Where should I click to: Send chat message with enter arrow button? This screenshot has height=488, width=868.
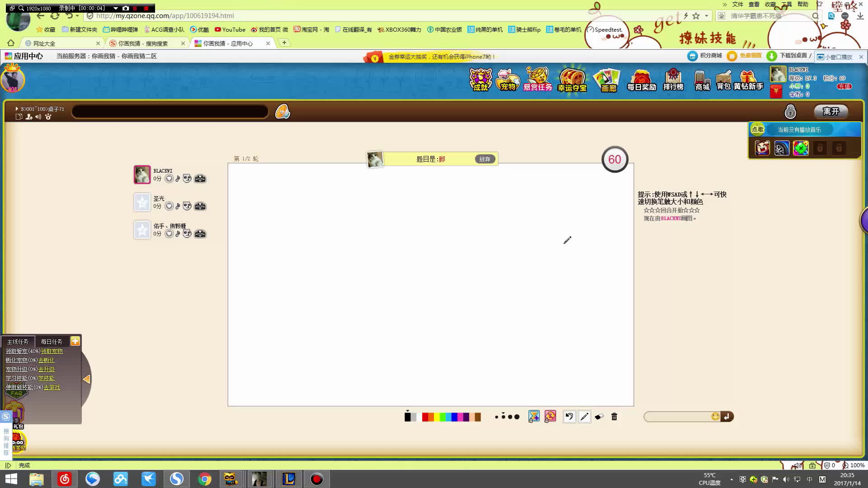point(727,416)
